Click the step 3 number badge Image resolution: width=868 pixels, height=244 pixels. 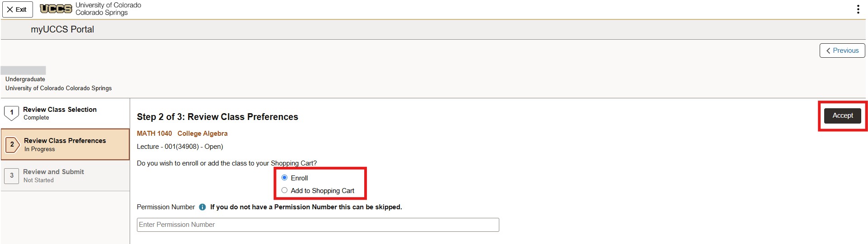coord(12,175)
